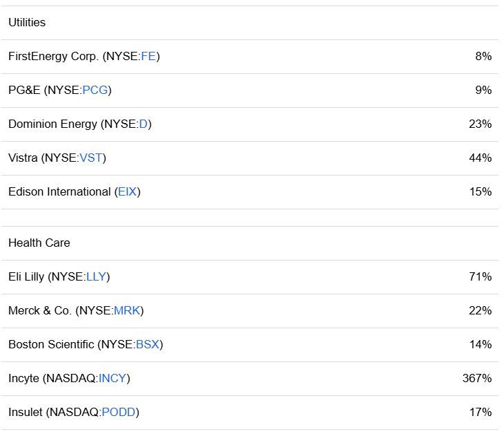
Task: Select the 71% value for Eli Lilly
Action: [480, 277]
